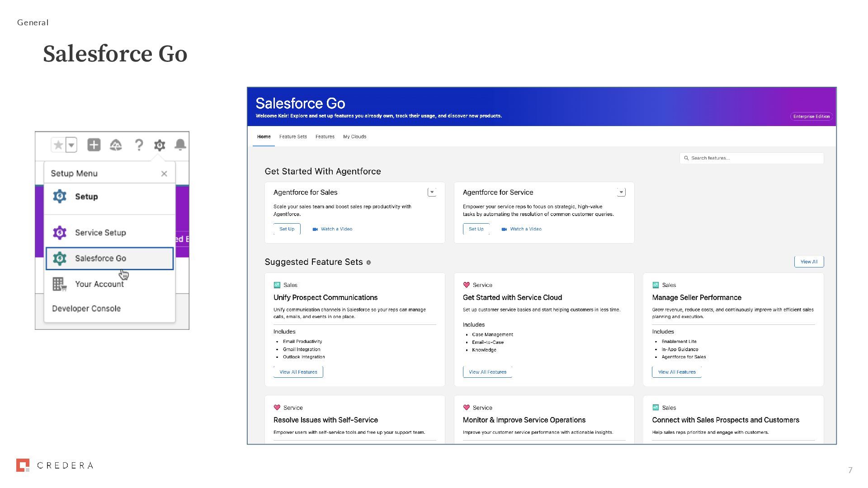Select Your Account menu item
Image resolution: width=868 pixels, height=488 pixels.
click(99, 284)
